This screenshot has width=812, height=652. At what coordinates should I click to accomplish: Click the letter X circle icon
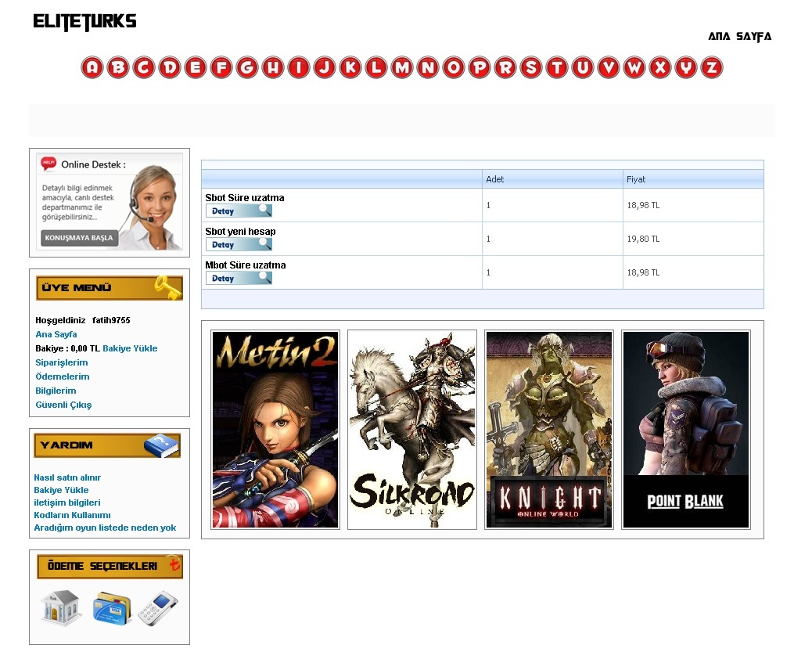click(660, 67)
